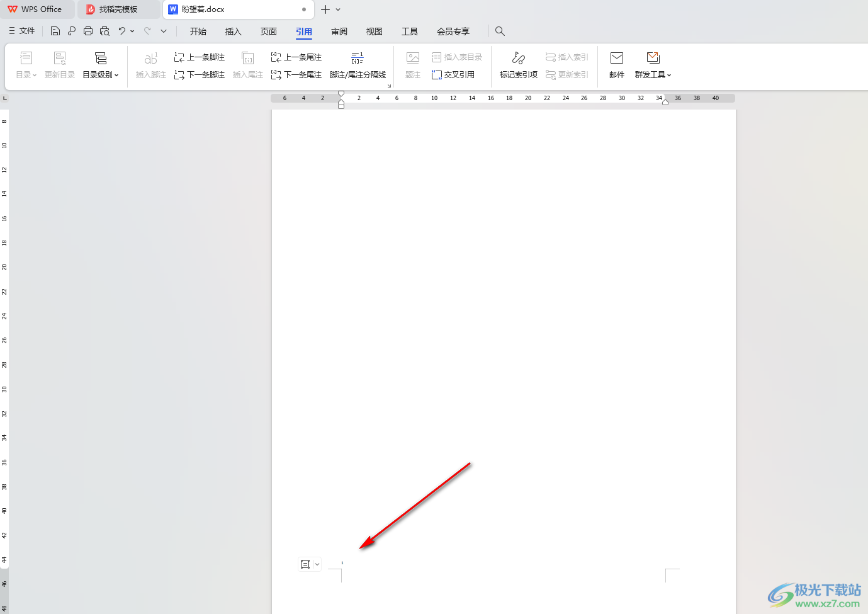Click the 更新目录 button
This screenshot has height=614, width=868.
(x=60, y=65)
